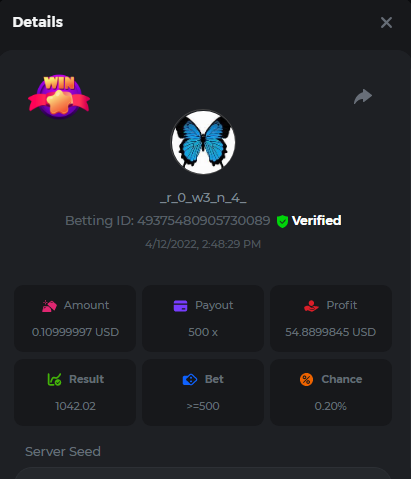
Task: Close the Details dialog
Action: (x=386, y=23)
